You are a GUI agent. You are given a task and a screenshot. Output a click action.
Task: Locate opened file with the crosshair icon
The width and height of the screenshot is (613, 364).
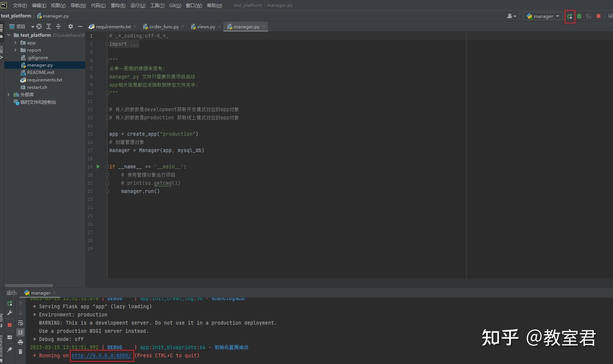click(x=39, y=26)
